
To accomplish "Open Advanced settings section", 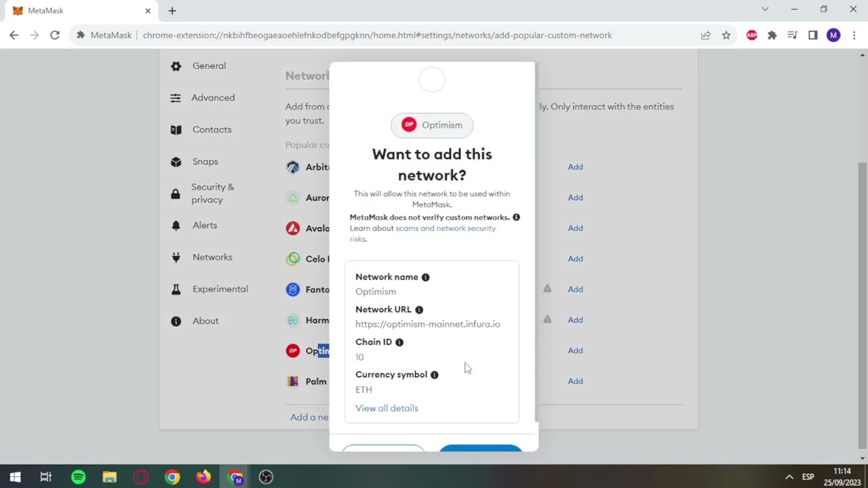I will (213, 98).
